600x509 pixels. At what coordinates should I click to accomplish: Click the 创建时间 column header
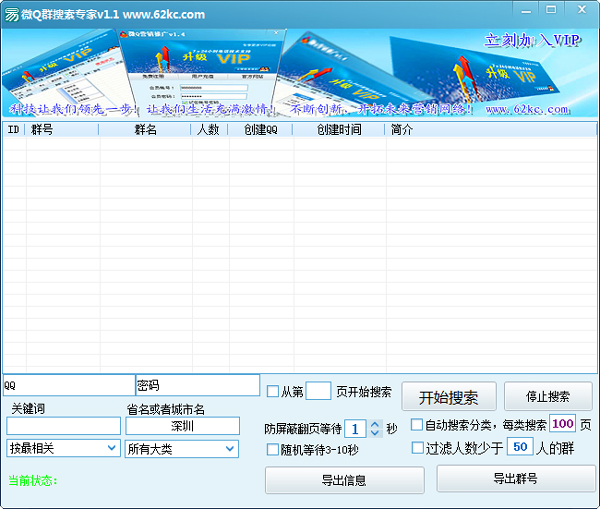tap(338, 130)
